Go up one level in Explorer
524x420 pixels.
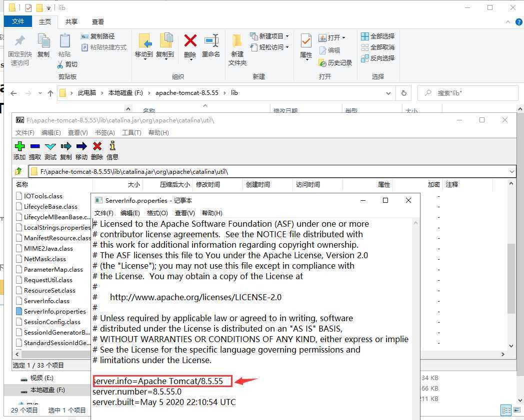50,93
